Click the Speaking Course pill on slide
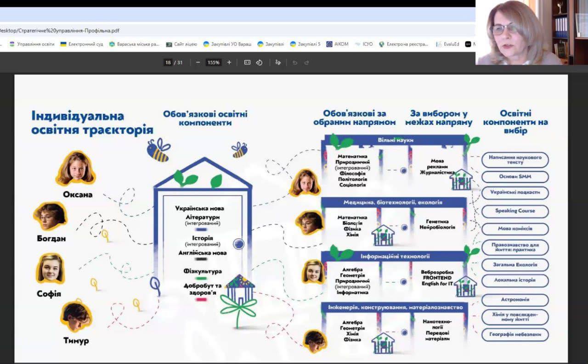 click(515, 211)
